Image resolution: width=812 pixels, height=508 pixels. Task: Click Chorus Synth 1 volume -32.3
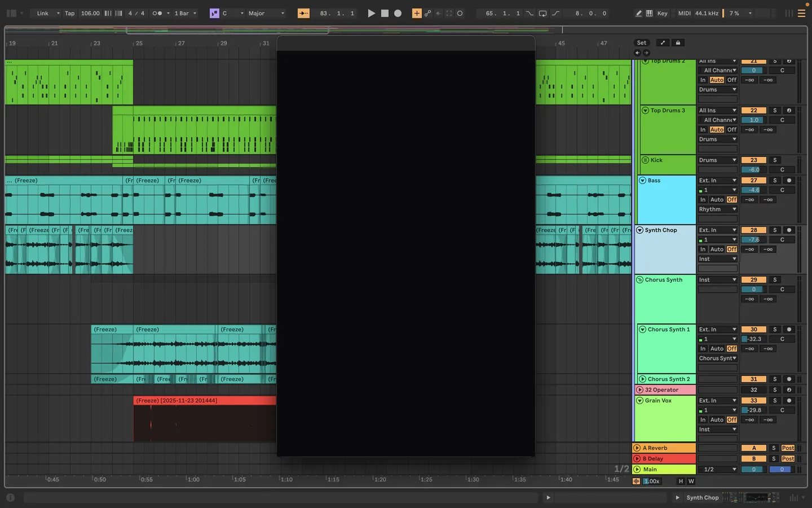point(754,339)
